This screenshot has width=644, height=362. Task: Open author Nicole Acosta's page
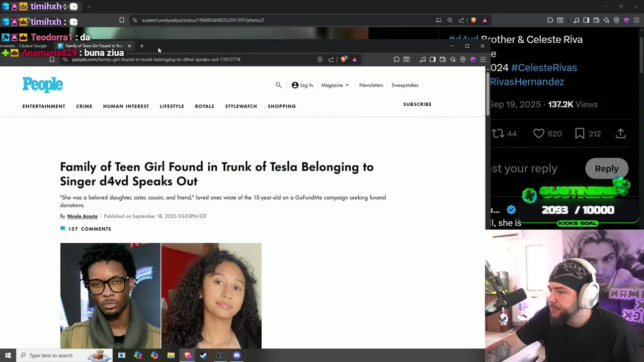pyautogui.click(x=82, y=216)
